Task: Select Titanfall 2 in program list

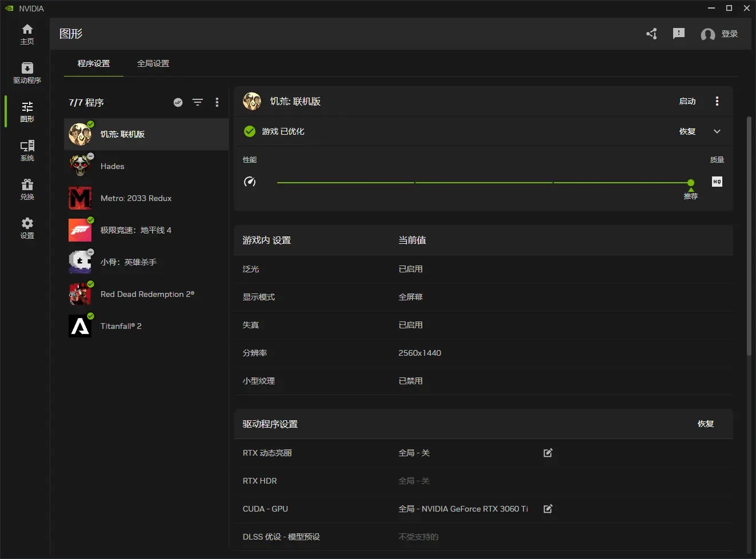Action: click(x=146, y=326)
